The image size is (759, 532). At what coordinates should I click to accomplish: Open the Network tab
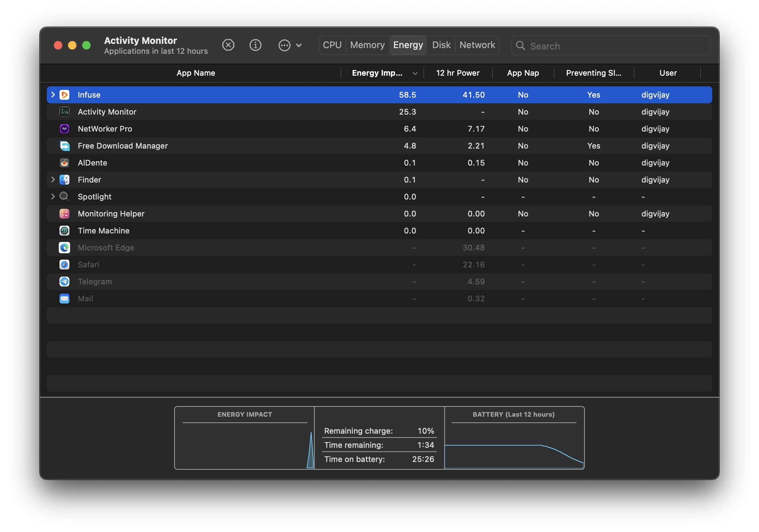click(477, 45)
